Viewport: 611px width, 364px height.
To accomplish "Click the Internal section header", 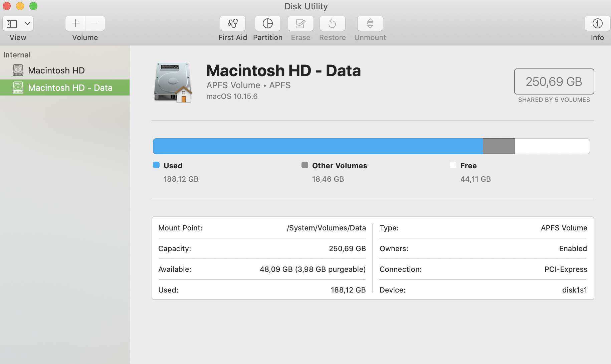I will tap(17, 55).
